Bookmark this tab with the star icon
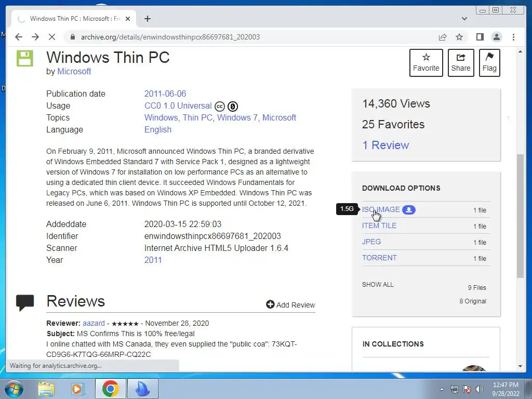Viewport: 532px width, 399px height. coord(459,37)
